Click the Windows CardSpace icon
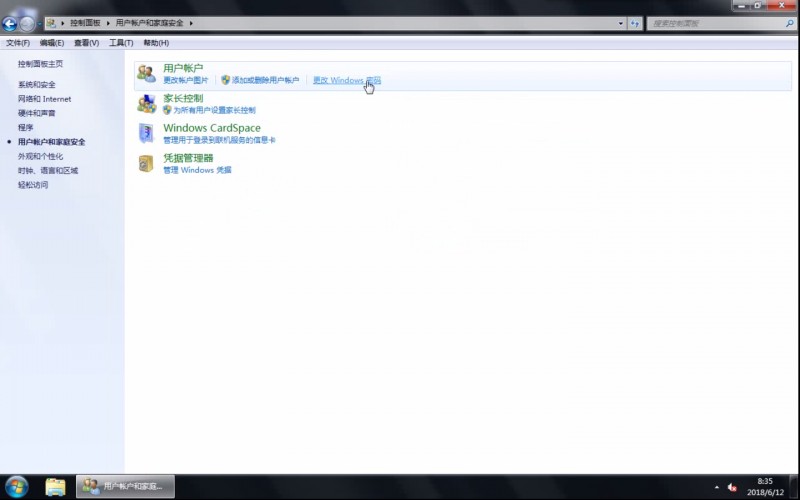Viewport: 800px width, 500px height. [x=146, y=133]
